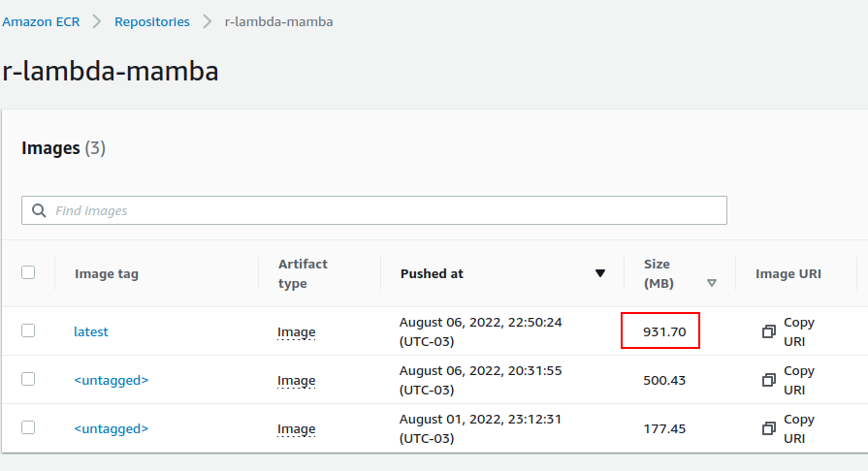
Task: Tick the select-all checkbox in the table header
Action: [x=28, y=272]
